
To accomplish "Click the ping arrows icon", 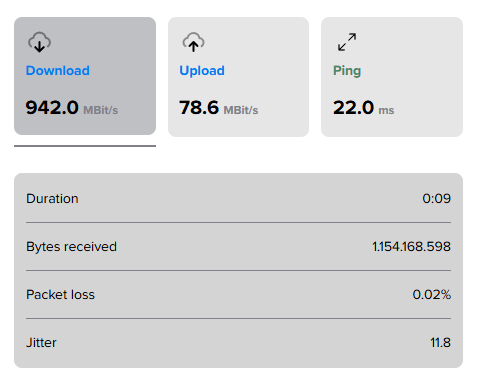I will click(x=347, y=42).
